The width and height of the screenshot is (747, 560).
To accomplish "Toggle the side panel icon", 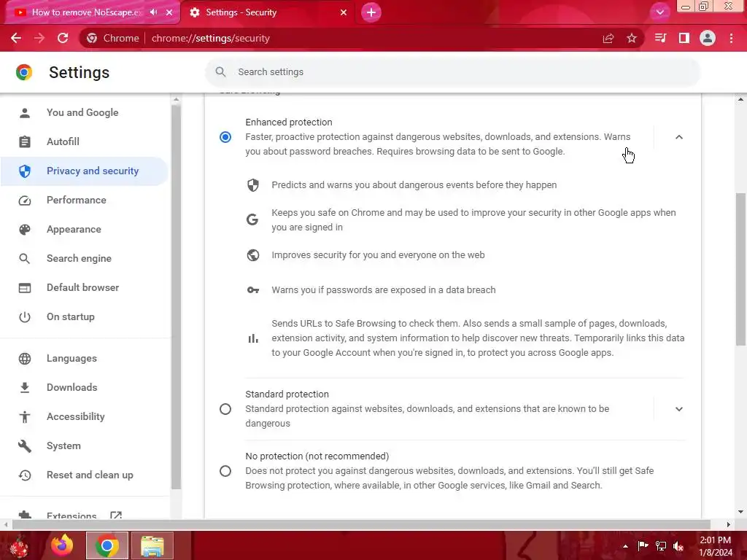I will coord(684,38).
